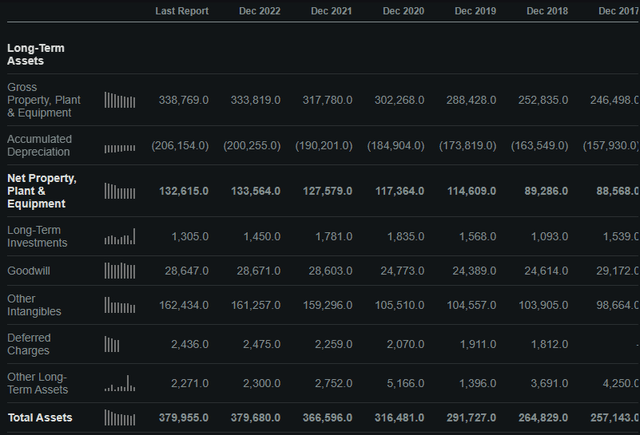
Task: Select Net PP&E Dec 2021 value 127,579.0
Action: (327, 191)
